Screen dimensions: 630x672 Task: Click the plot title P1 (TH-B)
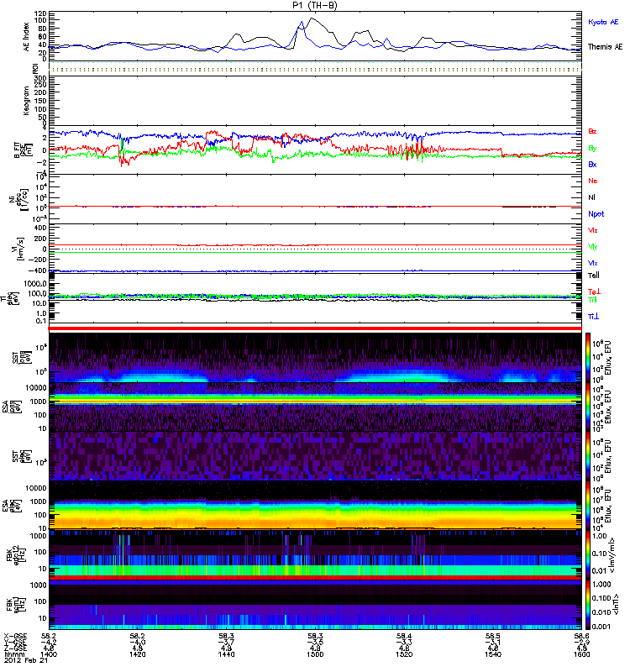point(315,5)
